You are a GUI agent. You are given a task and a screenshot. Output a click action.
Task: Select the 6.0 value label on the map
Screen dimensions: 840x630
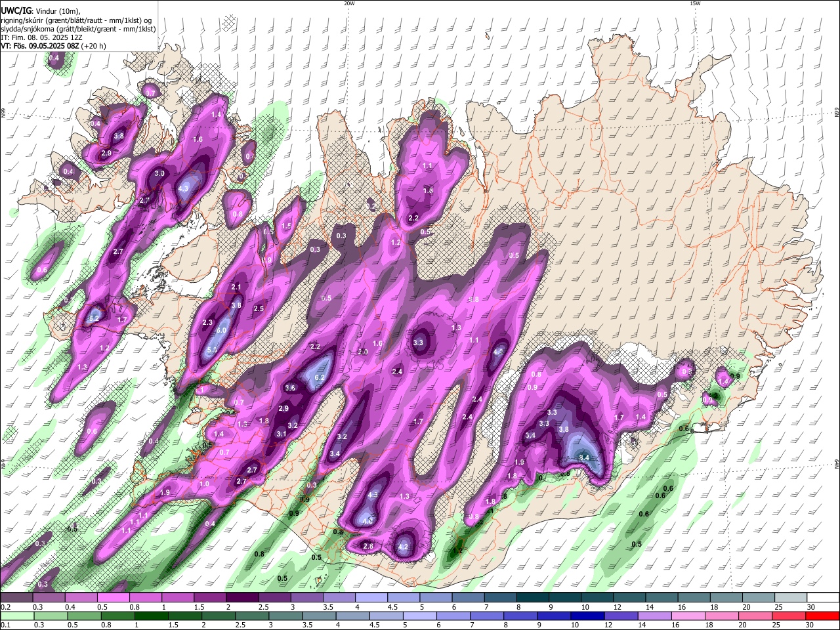(221, 330)
